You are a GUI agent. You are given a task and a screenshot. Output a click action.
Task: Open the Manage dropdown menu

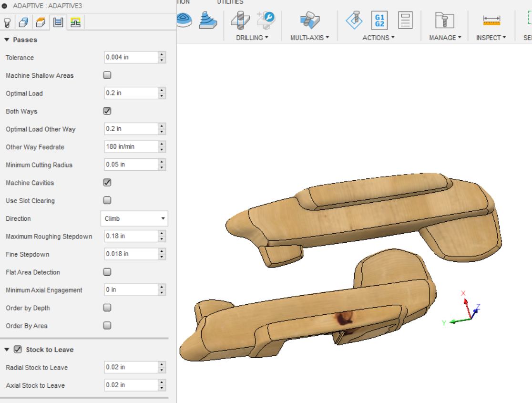tap(445, 38)
